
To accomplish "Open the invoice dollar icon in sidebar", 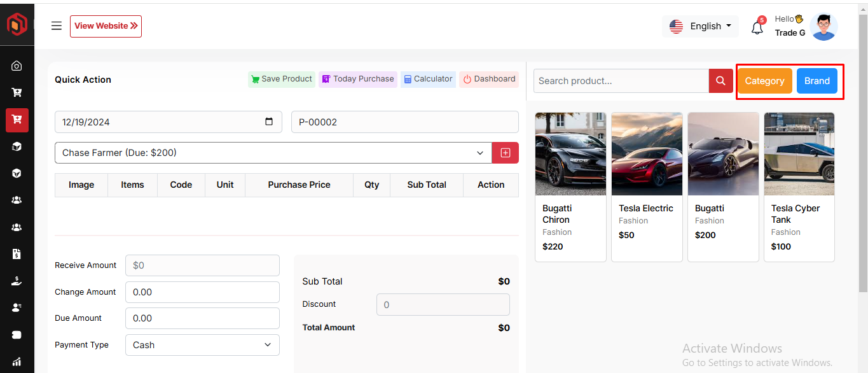I will coord(17,254).
